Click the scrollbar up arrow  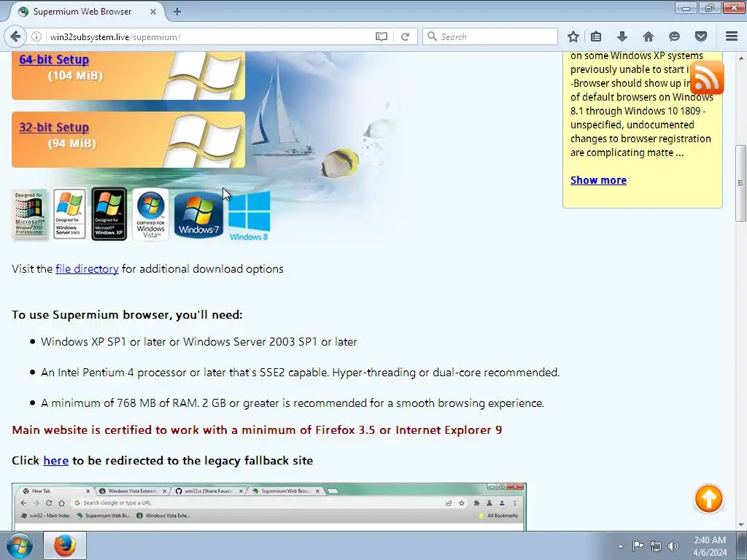coord(740,57)
